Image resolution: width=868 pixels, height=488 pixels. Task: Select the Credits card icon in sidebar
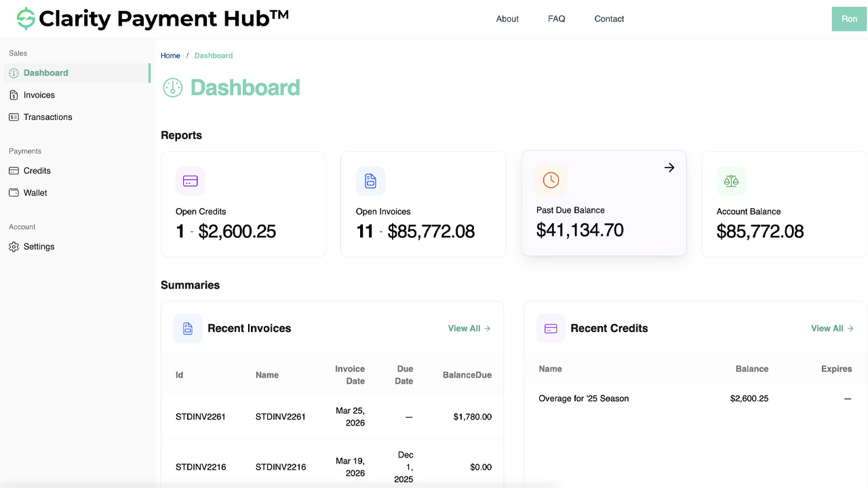13,171
